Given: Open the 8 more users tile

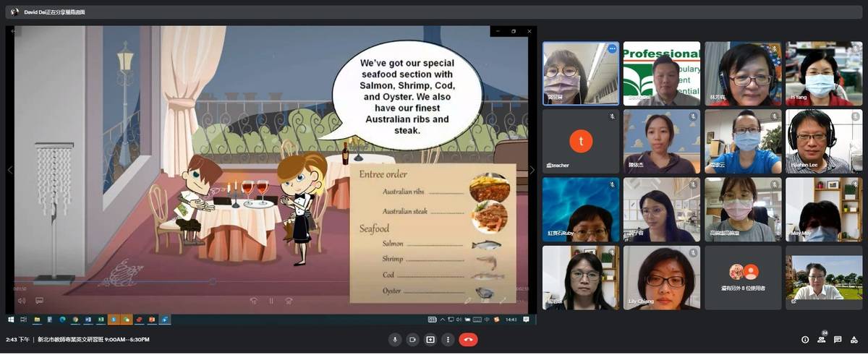Looking at the screenshot, I should tap(743, 278).
